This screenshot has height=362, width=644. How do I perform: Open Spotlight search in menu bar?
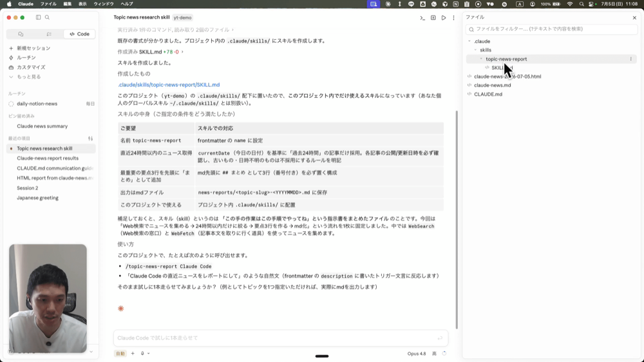pos(581,4)
